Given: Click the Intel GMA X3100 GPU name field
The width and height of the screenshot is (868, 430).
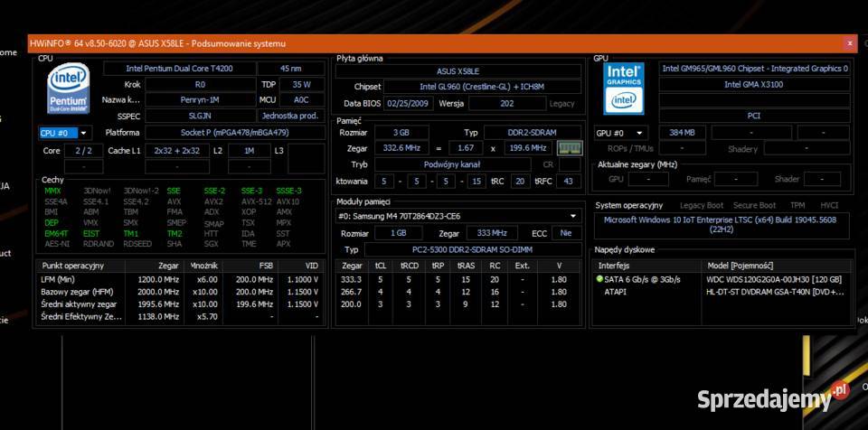Looking at the screenshot, I should coord(754,85).
